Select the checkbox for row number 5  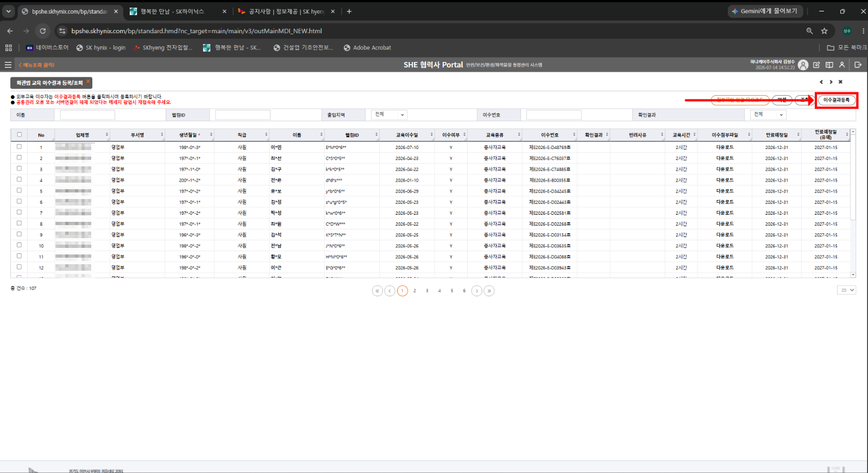click(20, 190)
